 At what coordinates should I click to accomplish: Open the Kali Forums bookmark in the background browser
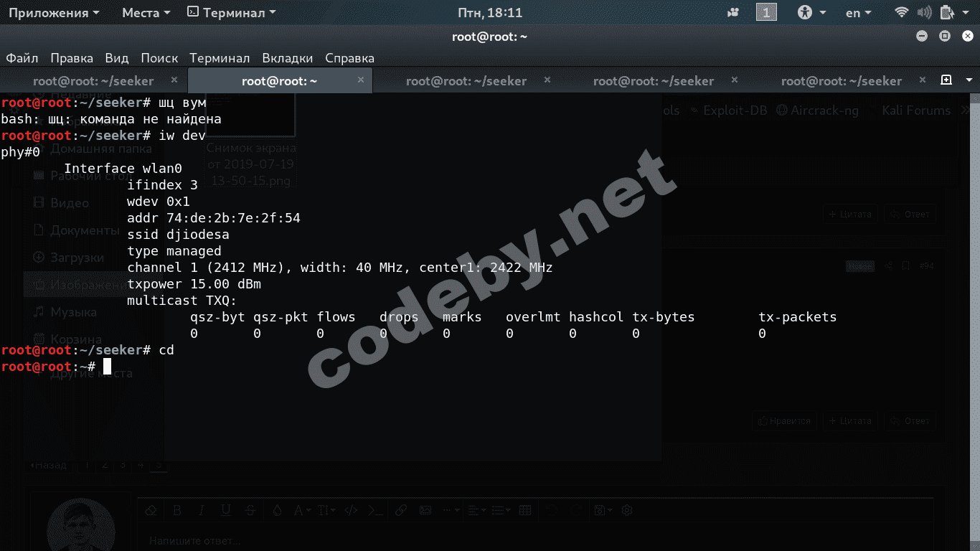915,110
